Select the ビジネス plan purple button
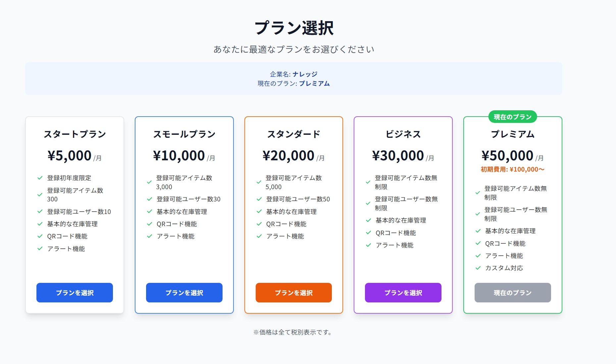 [403, 292]
